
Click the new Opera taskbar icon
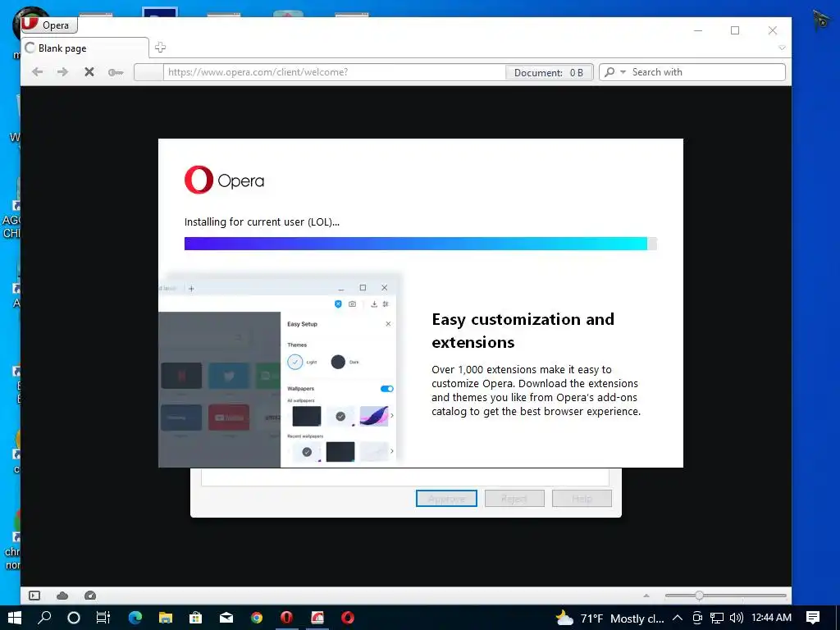pyautogui.click(x=348, y=618)
